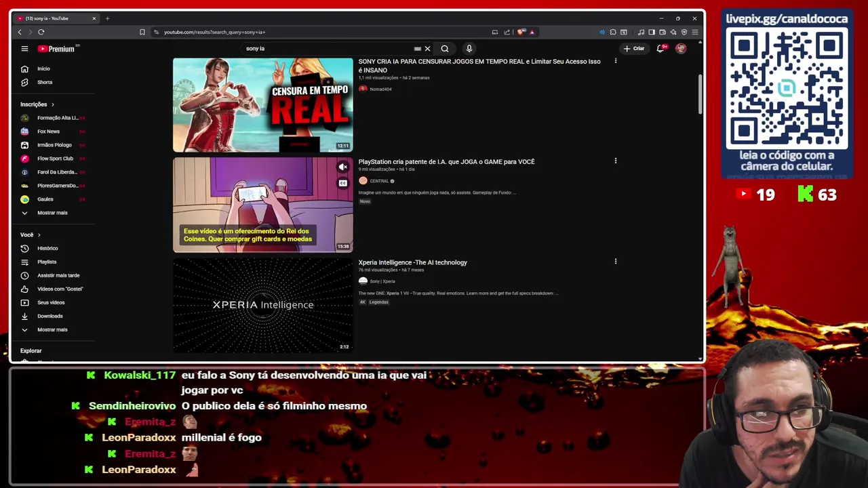Click the Brave Rewards triangle icon

[x=532, y=32]
